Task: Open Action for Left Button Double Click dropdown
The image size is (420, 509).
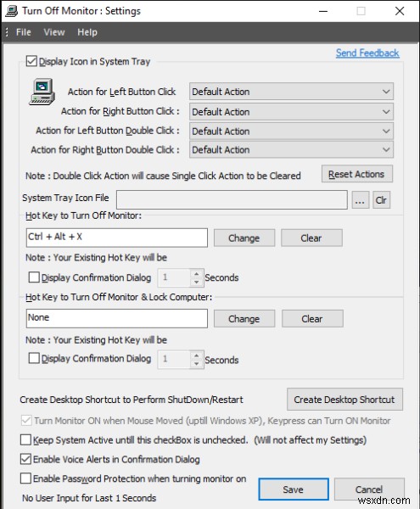Action: [291, 131]
